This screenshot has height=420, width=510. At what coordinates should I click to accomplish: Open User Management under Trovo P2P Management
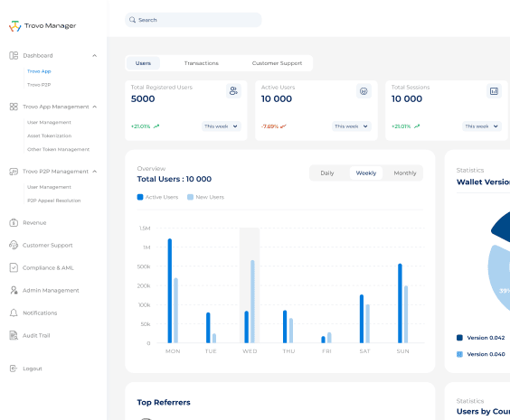[x=49, y=187]
